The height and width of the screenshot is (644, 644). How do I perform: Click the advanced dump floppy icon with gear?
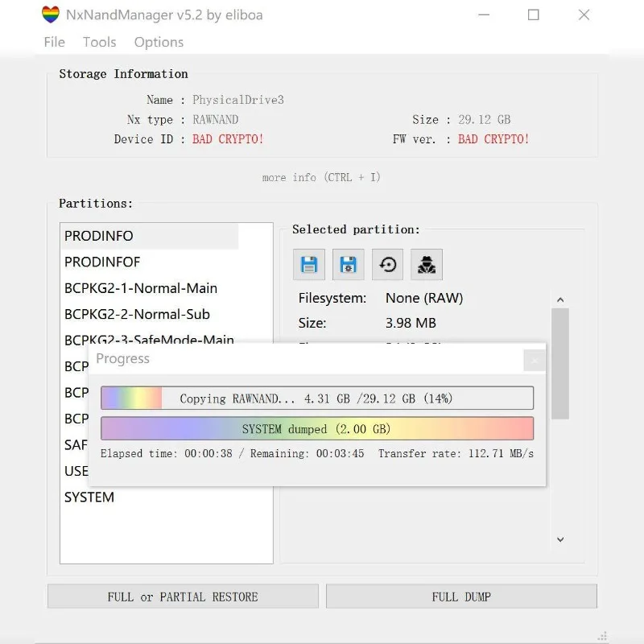point(349,265)
